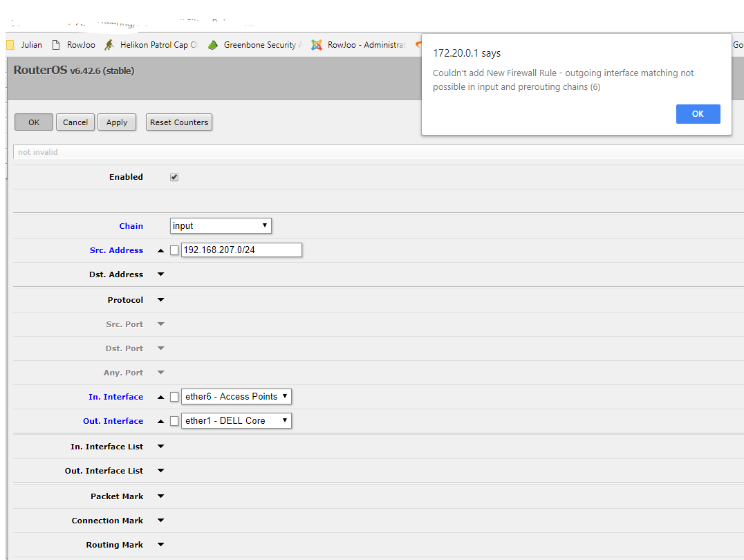The height and width of the screenshot is (560, 744).
Task: Open the RowJoo - Administration Joomla bookmark
Action: 358,45
